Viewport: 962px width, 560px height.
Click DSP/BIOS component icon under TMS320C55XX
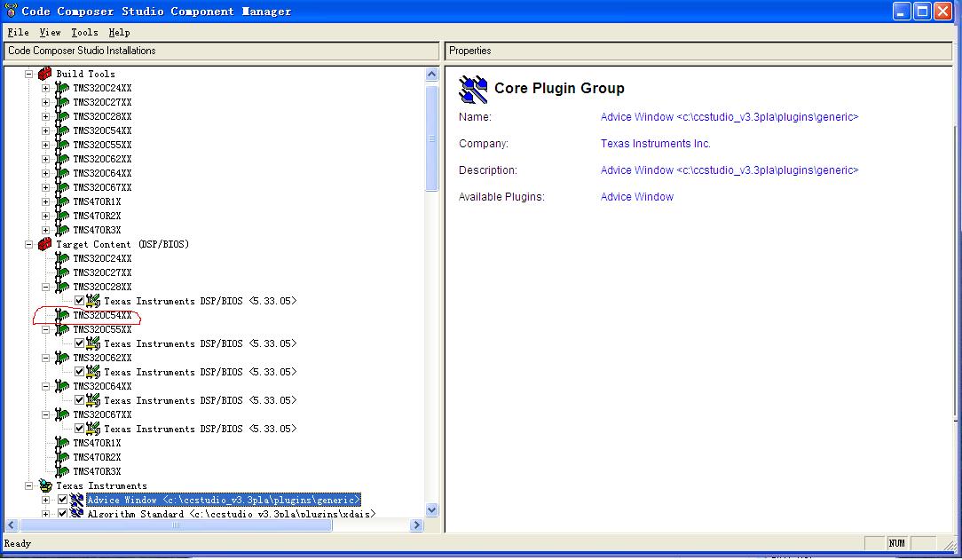(93, 343)
